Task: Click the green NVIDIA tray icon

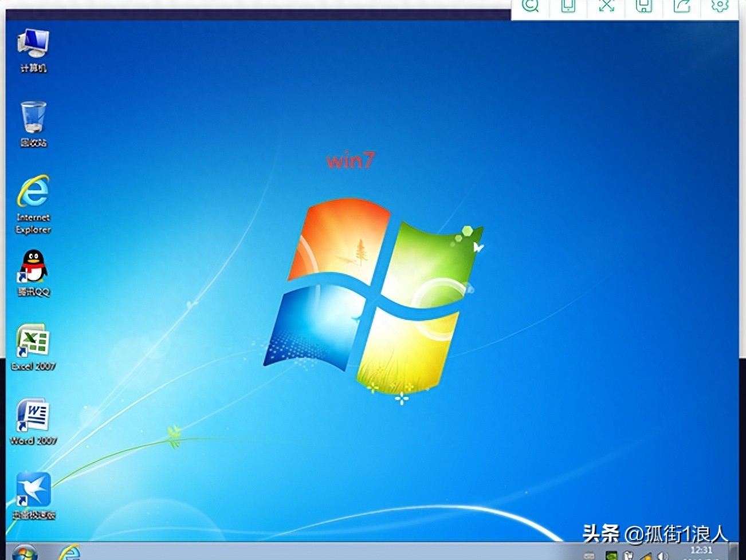Action: click(611, 555)
